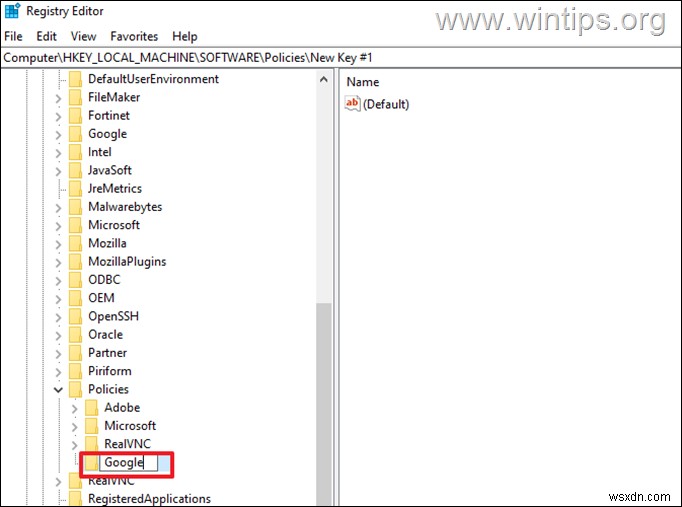Viewport: 682px width, 507px height.
Task: Click the (Default) string value icon
Action: 352,104
